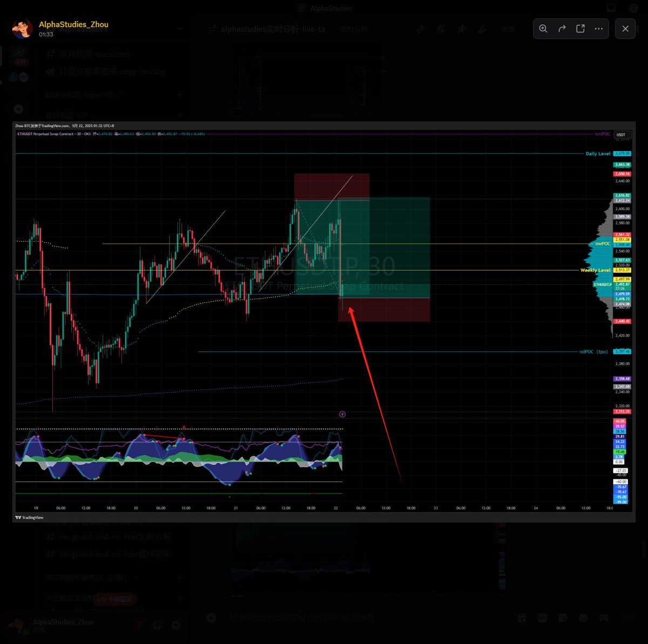Click the Threads icon in the dimmed channel header
This screenshot has height=644, width=648.
coord(420,29)
